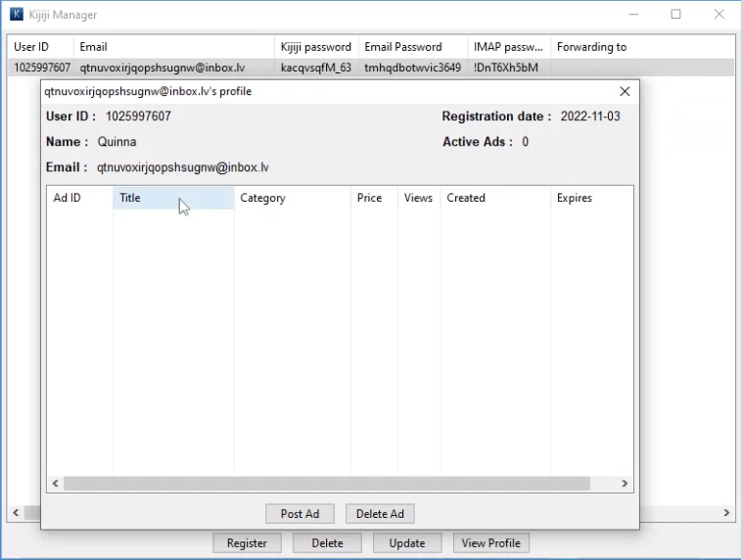Click the ads list right scroll arrow
The height and width of the screenshot is (560, 741).
625,484
